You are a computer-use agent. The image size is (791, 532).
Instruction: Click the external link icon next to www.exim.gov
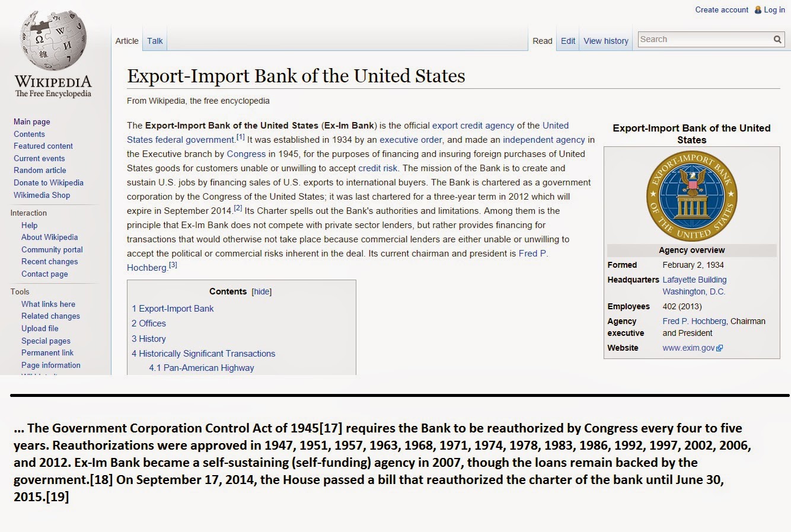[x=720, y=348]
